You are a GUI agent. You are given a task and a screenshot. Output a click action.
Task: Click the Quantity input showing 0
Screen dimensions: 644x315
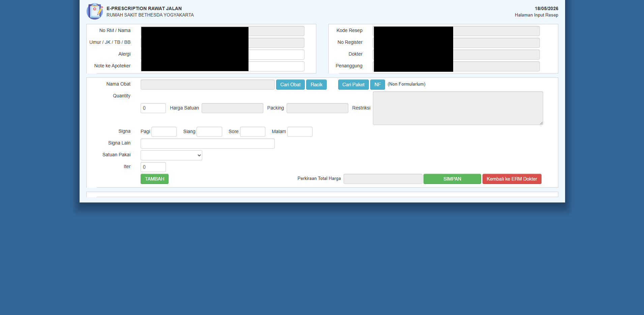(153, 108)
